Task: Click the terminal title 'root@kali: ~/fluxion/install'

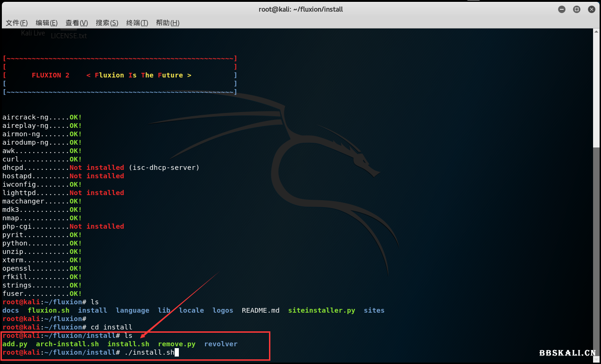Action: point(301,9)
